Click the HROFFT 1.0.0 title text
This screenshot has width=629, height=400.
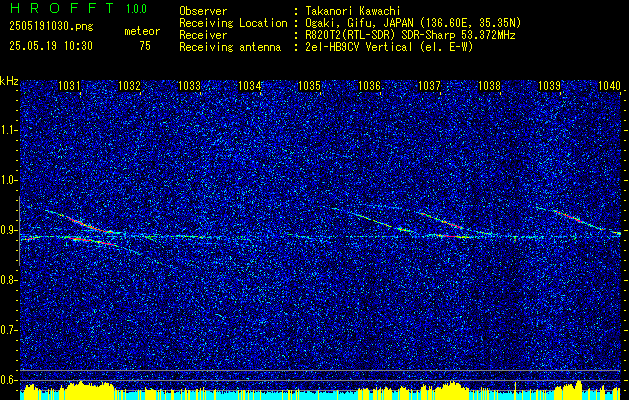(78, 8)
